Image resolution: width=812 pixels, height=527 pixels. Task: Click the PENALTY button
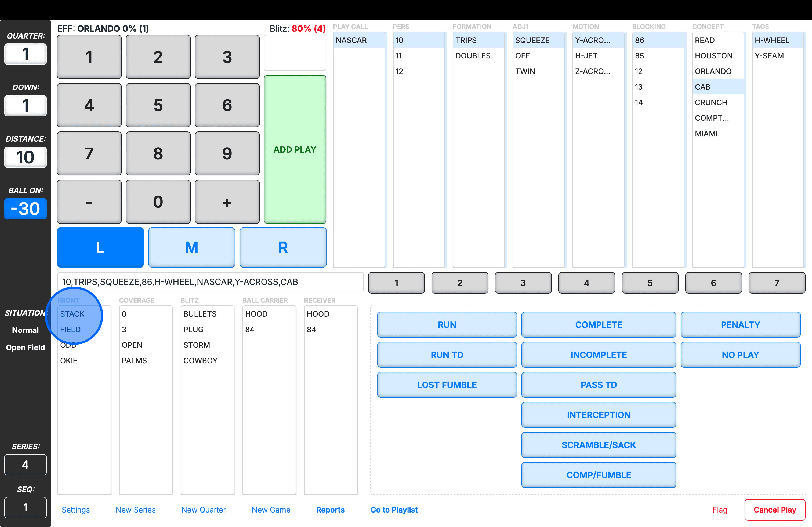(740, 324)
